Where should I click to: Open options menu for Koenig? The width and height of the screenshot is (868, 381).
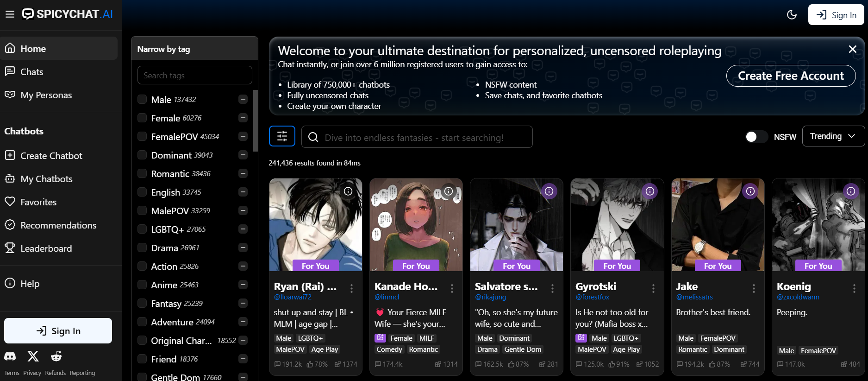click(x=854, y=288)
